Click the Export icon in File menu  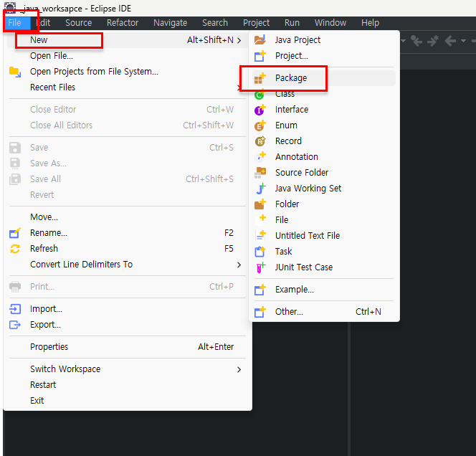[x=15, y=325]
